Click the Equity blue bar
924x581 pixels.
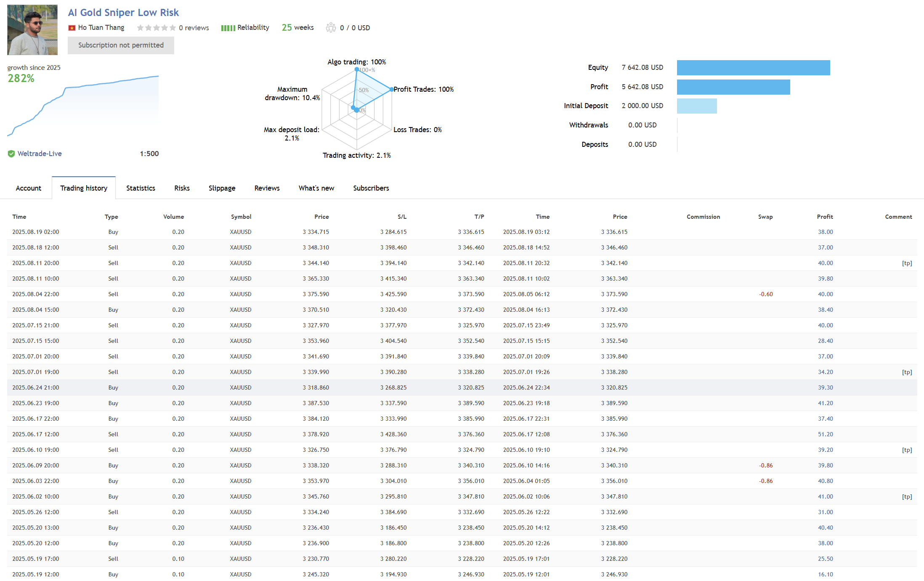753,68
